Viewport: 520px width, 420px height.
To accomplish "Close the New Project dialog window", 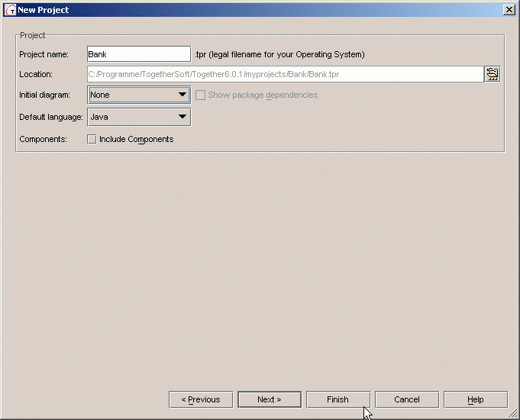I will tap(509, 10).
